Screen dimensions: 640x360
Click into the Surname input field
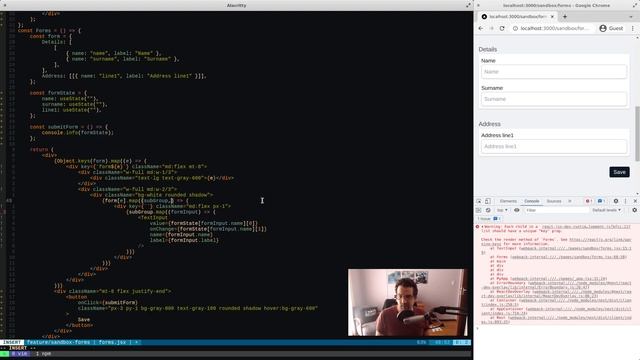(x=554, y=99)
